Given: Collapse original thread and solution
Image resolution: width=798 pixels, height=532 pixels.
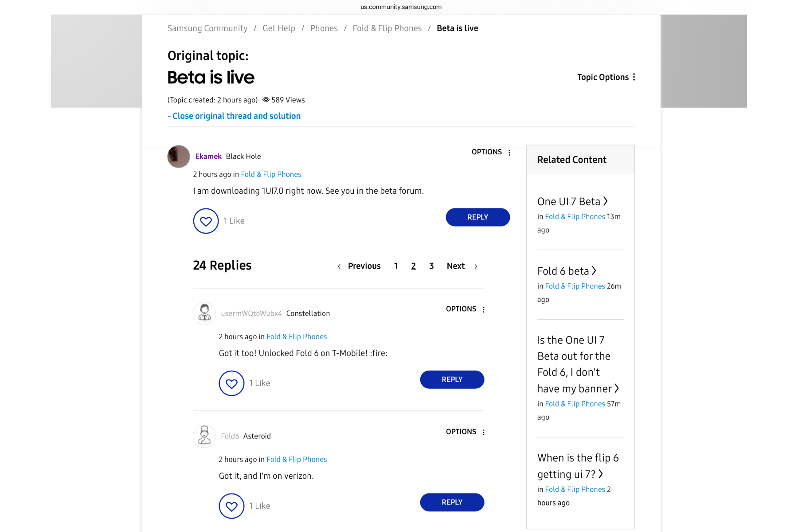Looking at the screenshot, I should click(x=234, y=116).
